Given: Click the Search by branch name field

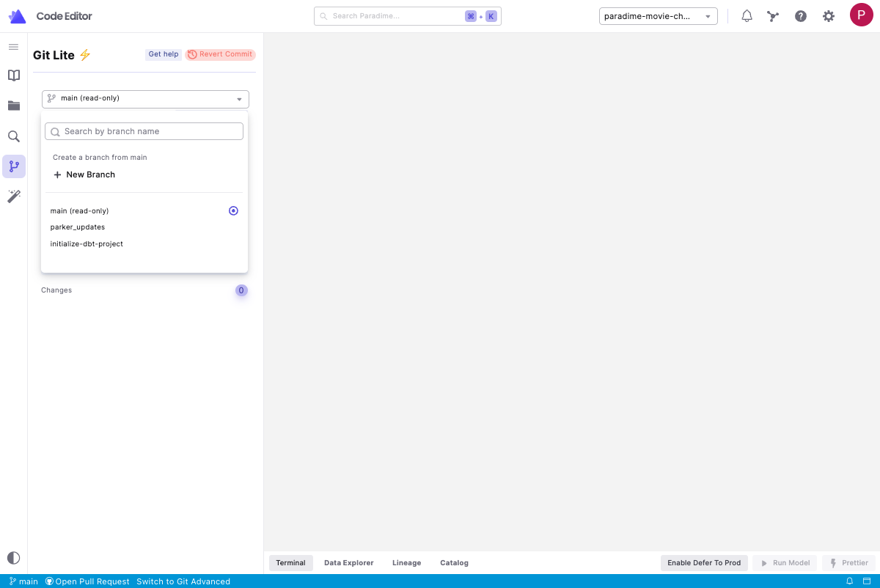Looking at the screenshot, I should [144, 131].
